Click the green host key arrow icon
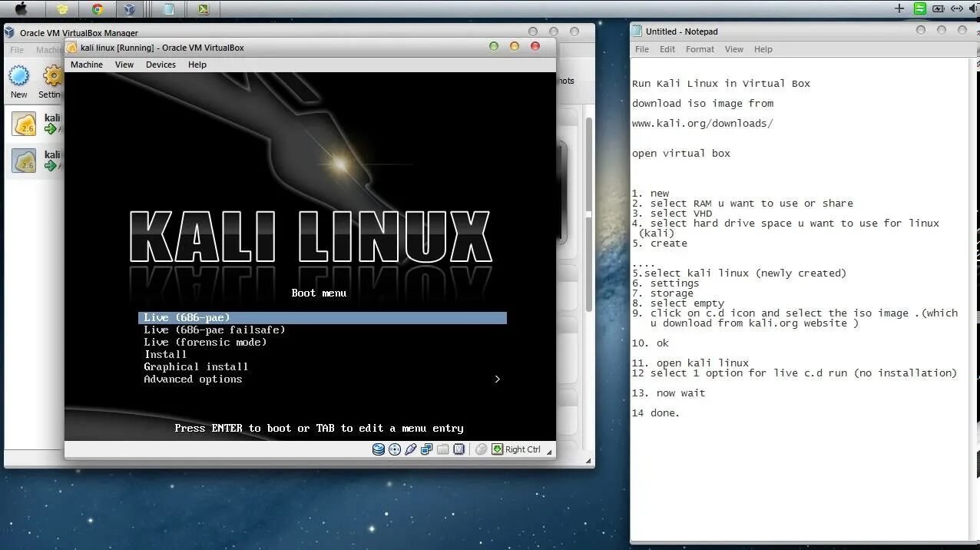 [498, 449]
